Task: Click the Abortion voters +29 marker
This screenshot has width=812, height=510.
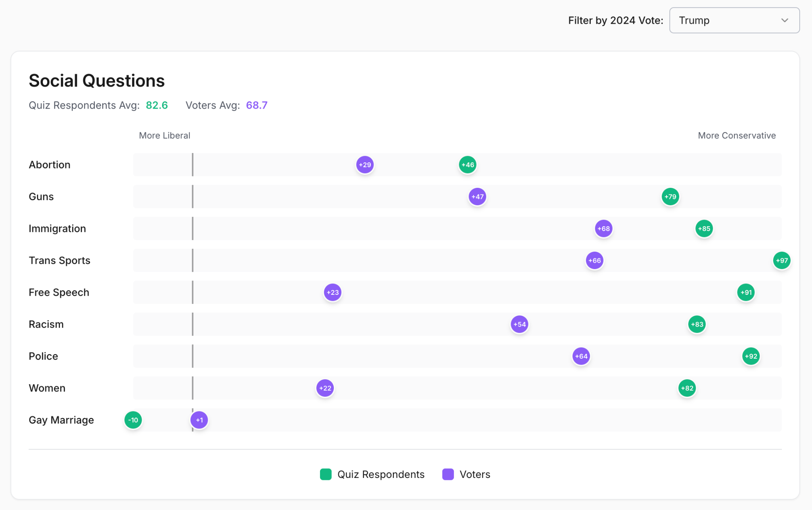Action: [x=365, y=165]
